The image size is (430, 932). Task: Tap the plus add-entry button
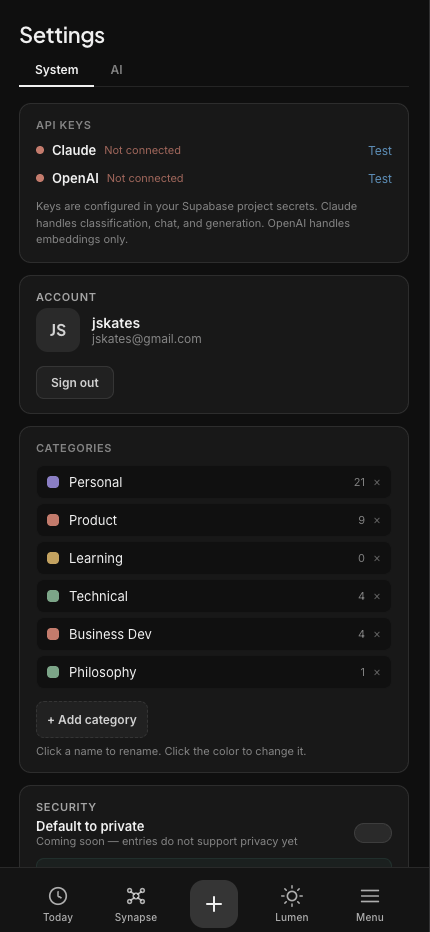[214, 903]
